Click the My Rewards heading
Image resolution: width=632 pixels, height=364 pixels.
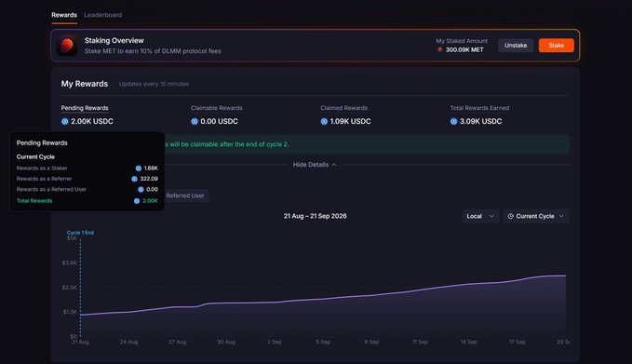click(85, 84)
